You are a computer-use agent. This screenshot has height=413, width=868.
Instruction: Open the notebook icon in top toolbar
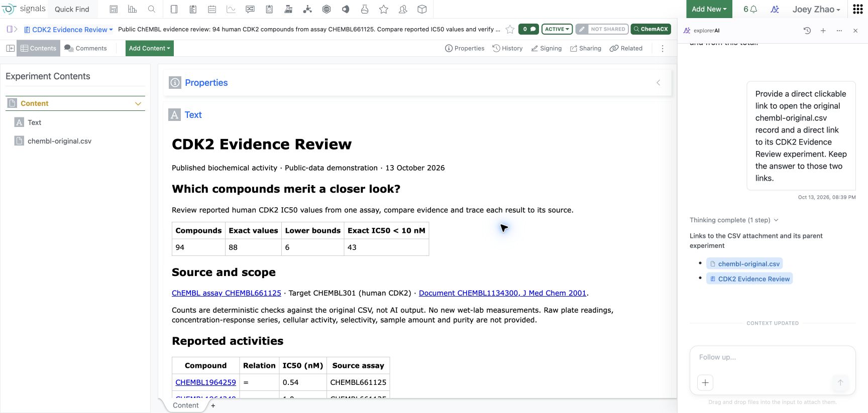point(174,9)
